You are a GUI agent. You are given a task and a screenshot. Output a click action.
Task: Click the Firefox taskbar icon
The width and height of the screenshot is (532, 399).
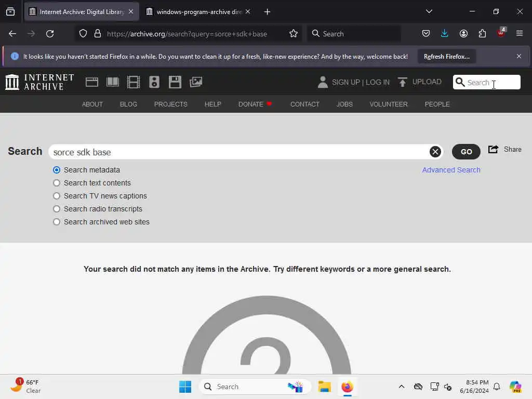click(x=347, y=387)
